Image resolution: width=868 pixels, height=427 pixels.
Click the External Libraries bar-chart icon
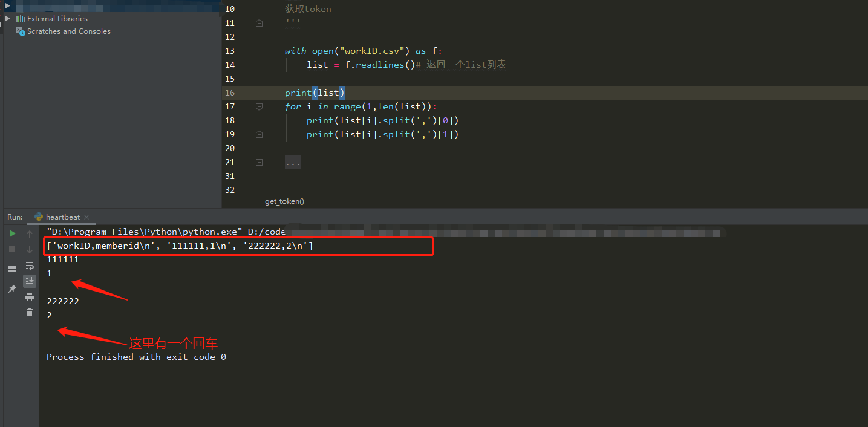[20, 18]
